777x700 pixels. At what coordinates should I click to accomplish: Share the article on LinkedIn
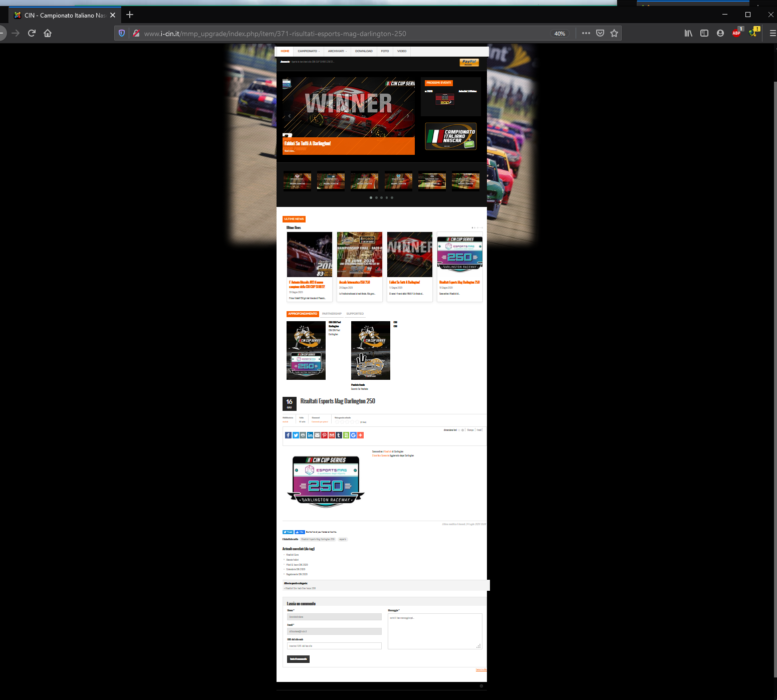[310, 435]
